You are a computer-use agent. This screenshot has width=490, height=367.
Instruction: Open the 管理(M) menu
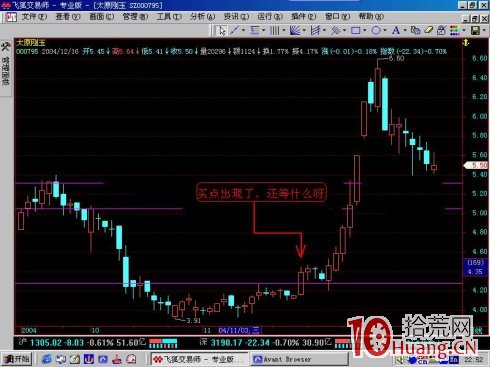pos(135,16)
